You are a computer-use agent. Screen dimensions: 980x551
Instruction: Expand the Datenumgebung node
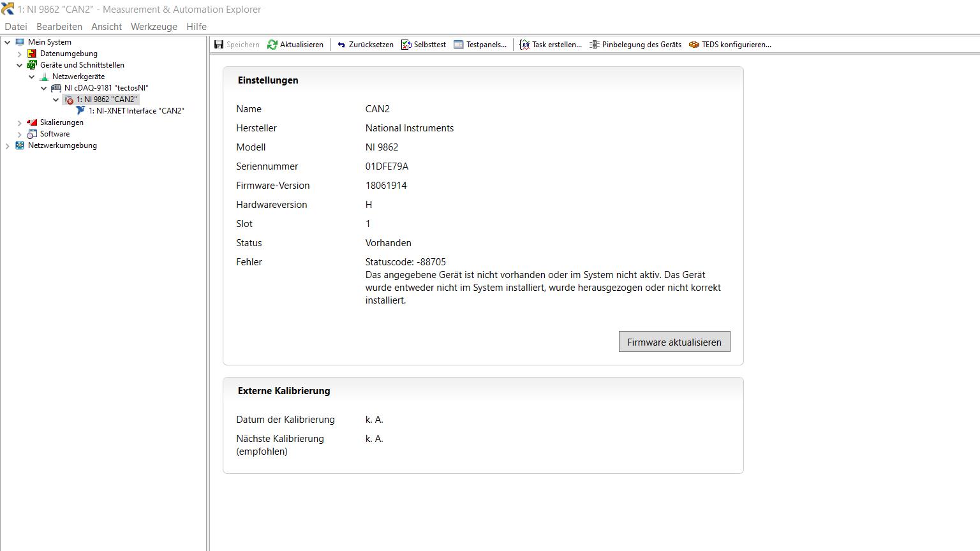pyautogui.click(x=20, y=54)
